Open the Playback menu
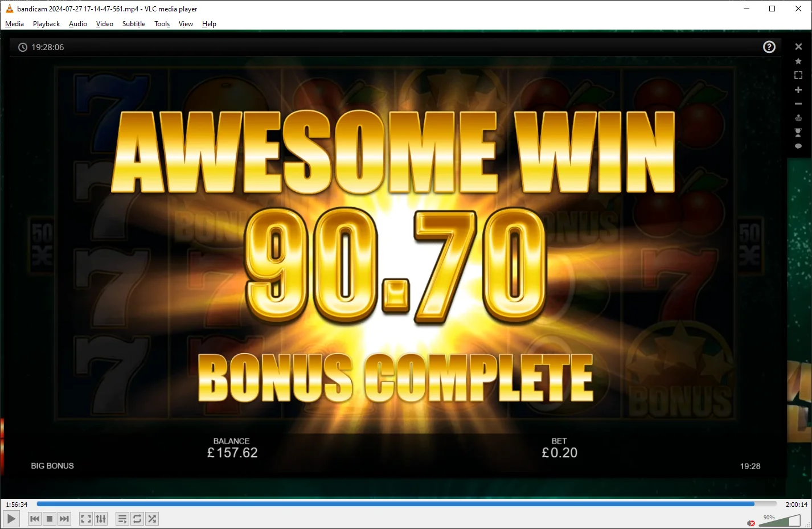The image size is (812, 529). pos(46,24)
